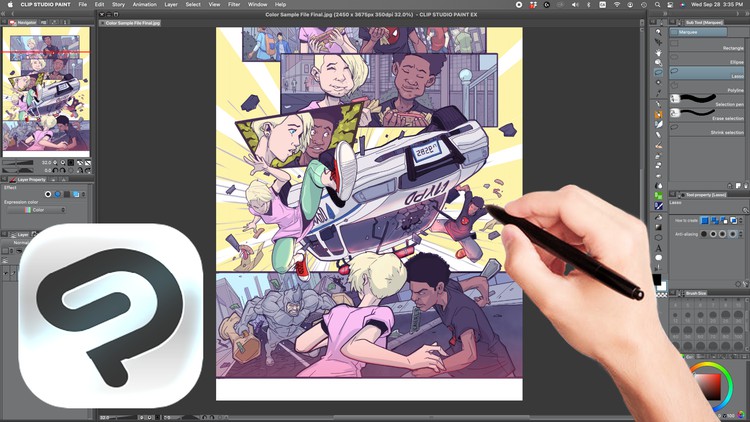Turn off anti-aliasing with first option
The width and height of the screenshot is (750, 422).
click(704, 234)
